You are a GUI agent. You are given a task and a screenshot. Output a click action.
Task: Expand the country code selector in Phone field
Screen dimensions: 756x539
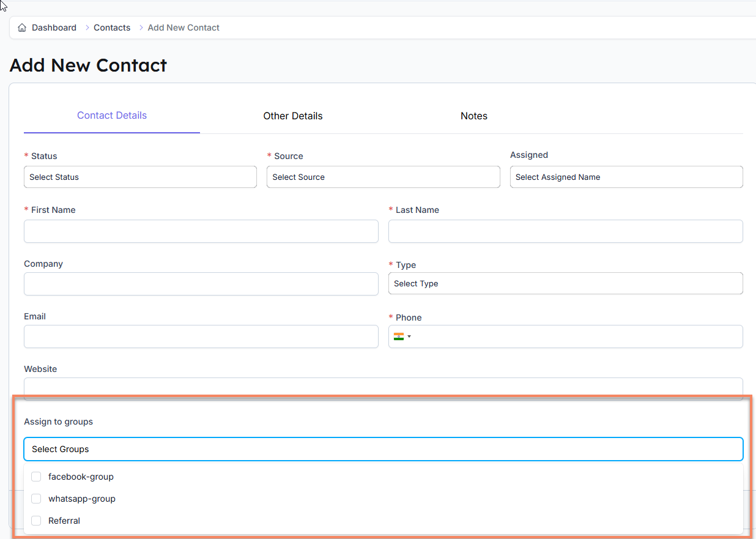[409, 336]
